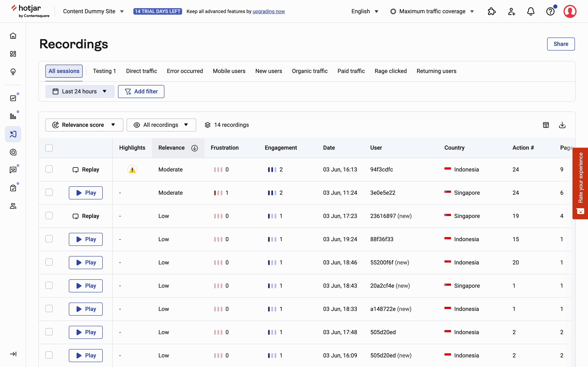Click the Share button
Screen dimensions: 588x367
560,44
